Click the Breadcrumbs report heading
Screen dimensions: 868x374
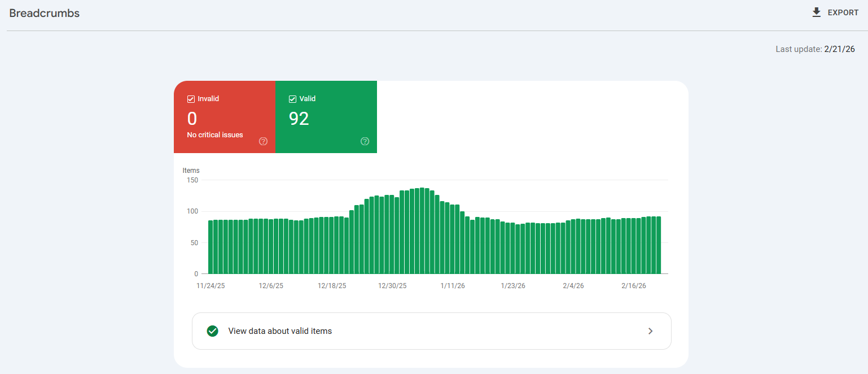point(44,12)
